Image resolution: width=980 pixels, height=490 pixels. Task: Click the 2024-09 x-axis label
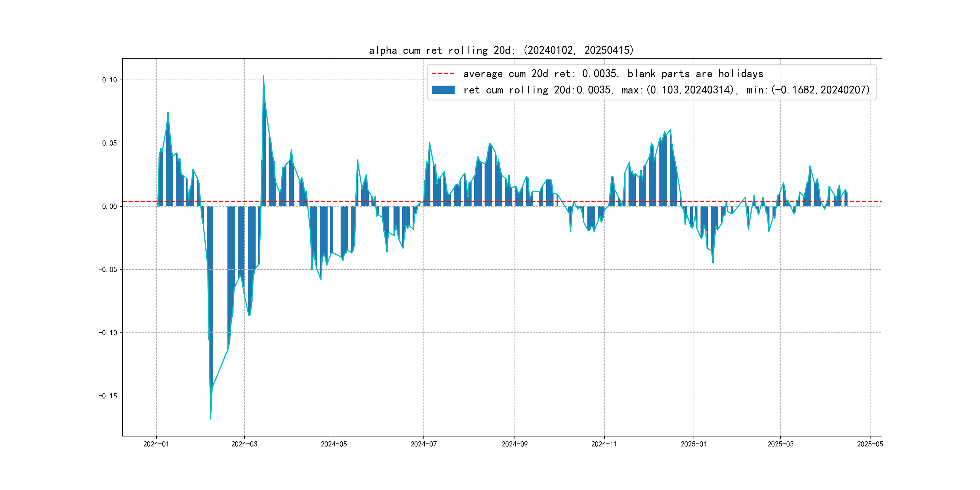coord(514,444)
